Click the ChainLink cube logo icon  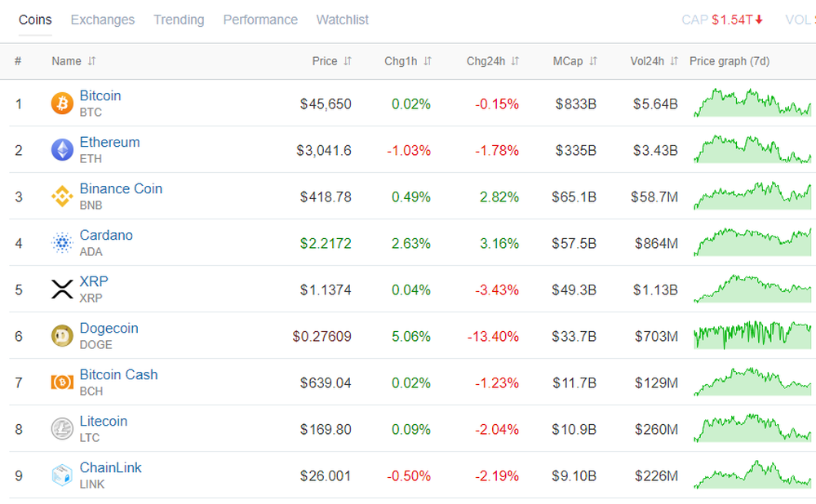pyautogui.click(x=62, y=475)
